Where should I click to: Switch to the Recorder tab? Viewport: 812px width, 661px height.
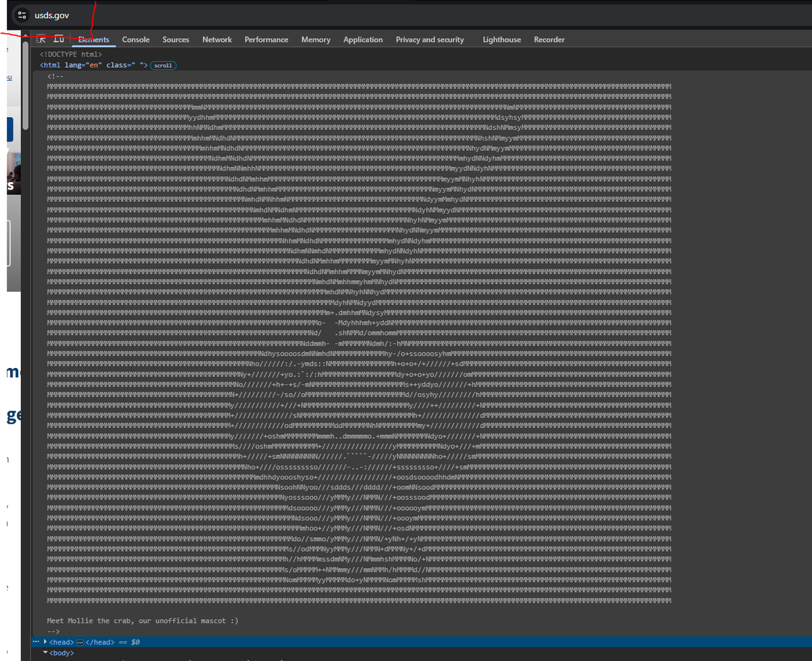(x=549, y=40)
